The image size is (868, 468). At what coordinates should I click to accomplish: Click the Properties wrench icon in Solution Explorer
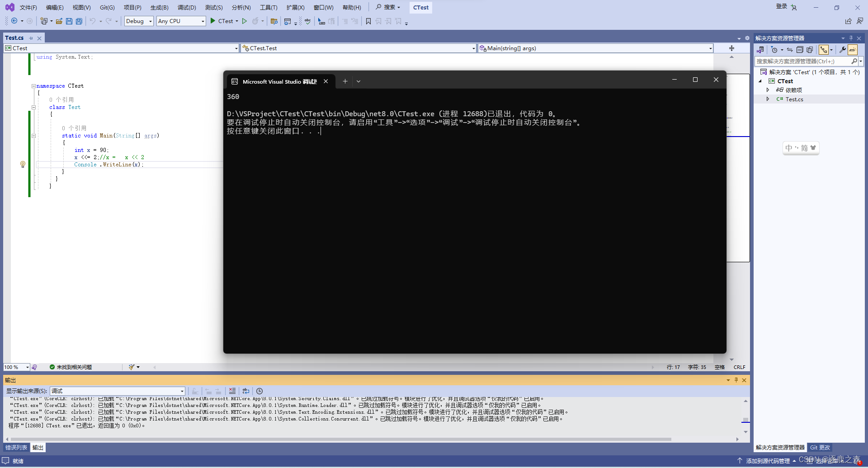point(842,50)
